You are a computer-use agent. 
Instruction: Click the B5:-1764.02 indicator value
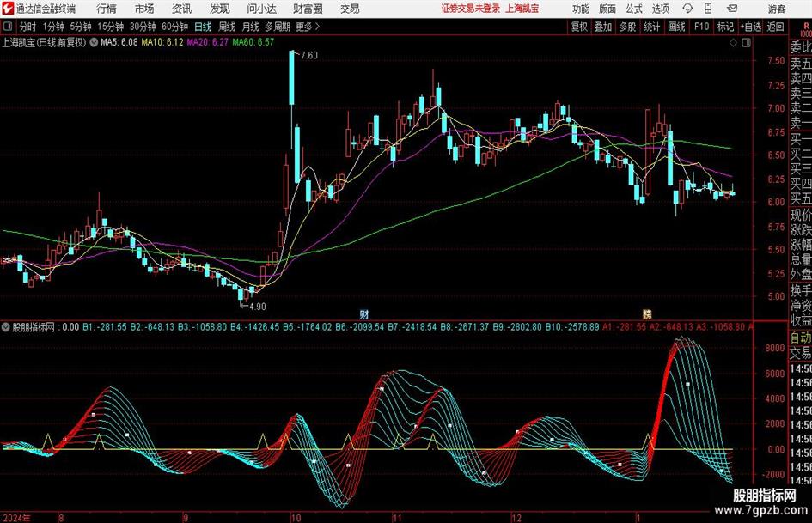tap(307, 327)
